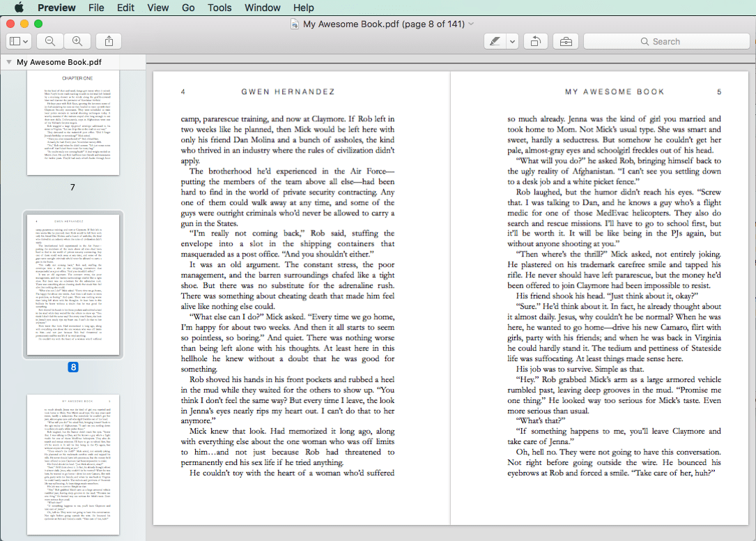Open the File menu
Image resolution: width=756 pixels, height=541 pixels.
[96, 8]
